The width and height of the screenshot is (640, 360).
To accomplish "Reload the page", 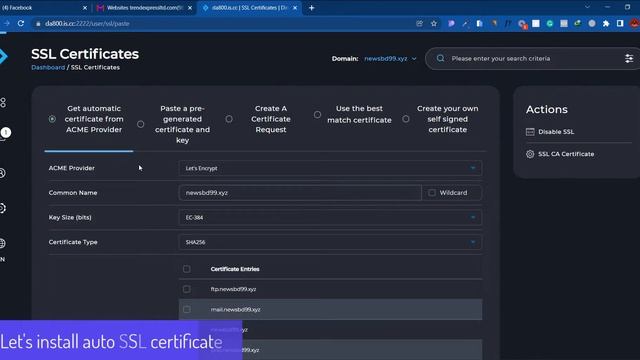I will (x=21, y=24).
